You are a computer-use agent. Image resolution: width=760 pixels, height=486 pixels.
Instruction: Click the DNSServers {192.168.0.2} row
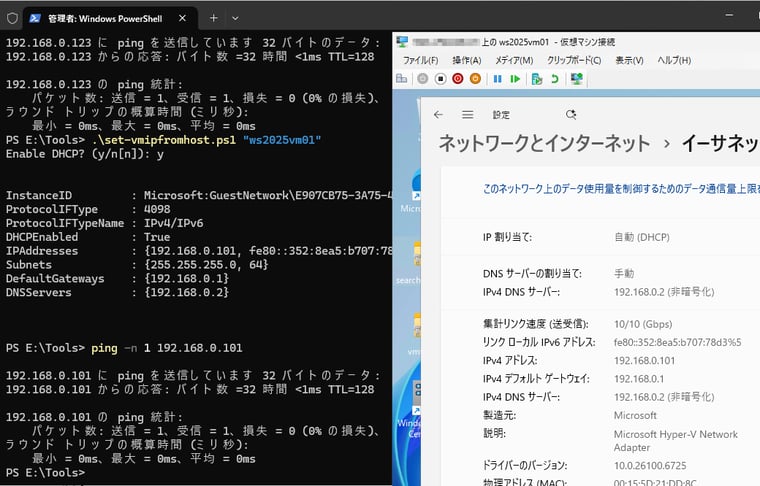[x=117, y=293]
